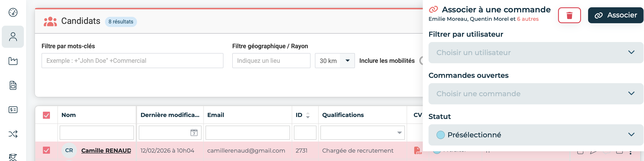Open the document icon in sidebar

coord(13,85)
